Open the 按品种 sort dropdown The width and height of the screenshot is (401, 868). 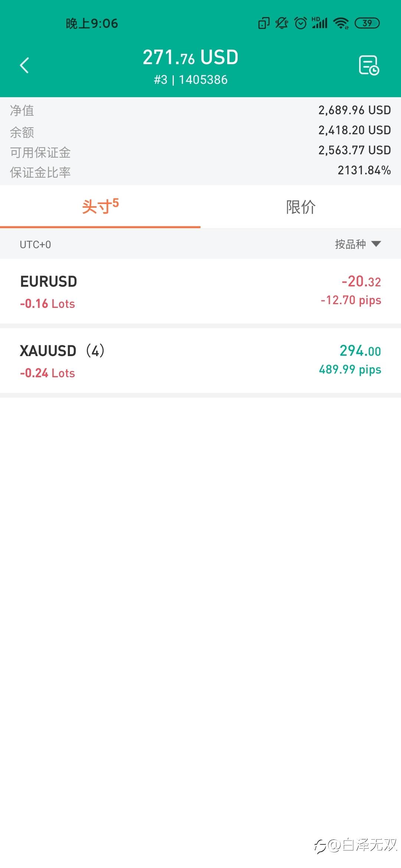click(351, 244)
